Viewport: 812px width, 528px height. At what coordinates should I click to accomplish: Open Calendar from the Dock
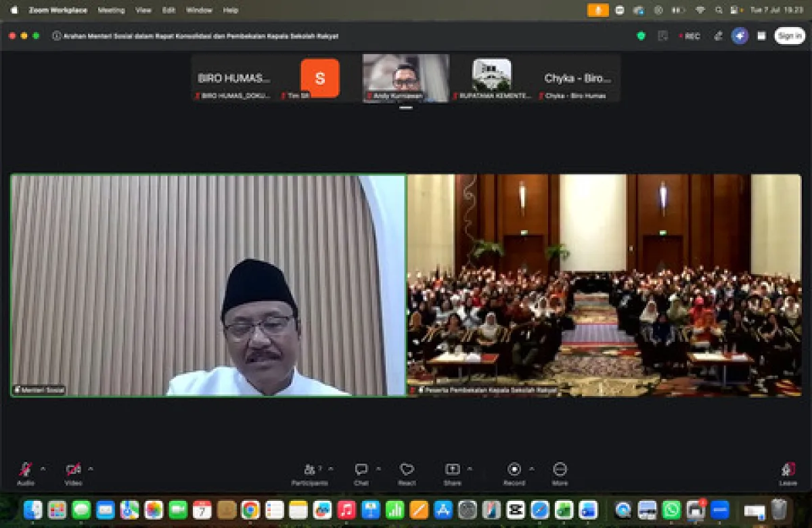tap(202, 510)
